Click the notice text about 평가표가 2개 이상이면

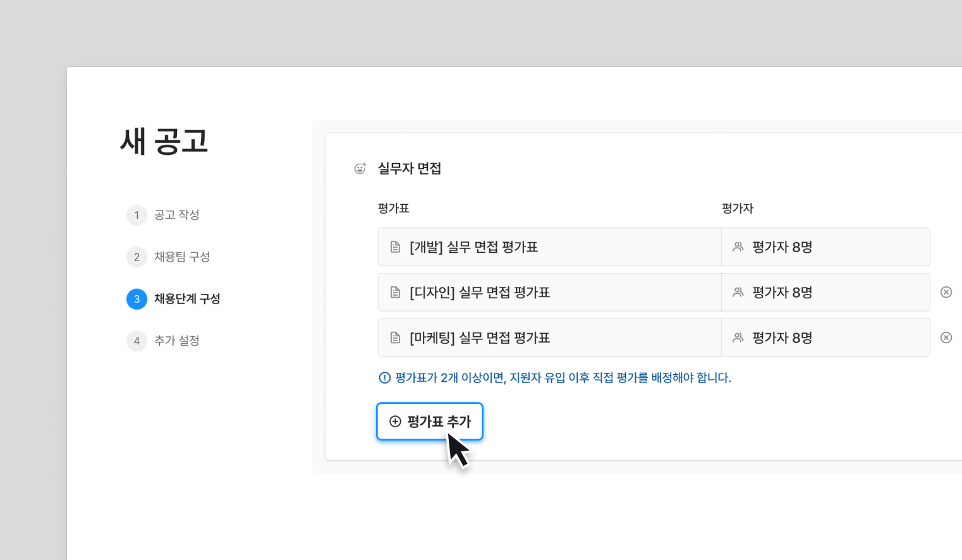point(563,378)
